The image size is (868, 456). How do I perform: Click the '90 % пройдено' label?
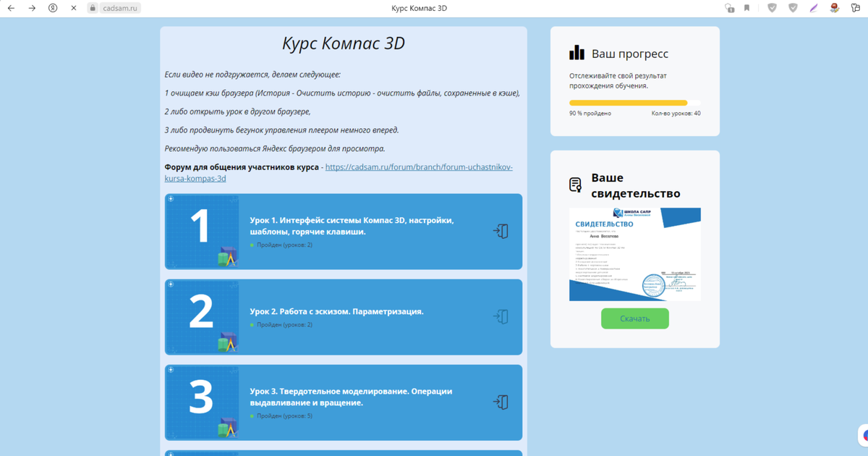[590, 114]
